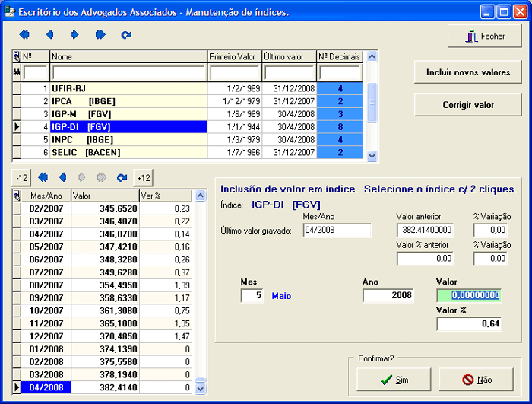This screenshot has width=532, height=404.
Task: Go to last record in values navigator
Action: pyautogui.click(x=101, y=177)
